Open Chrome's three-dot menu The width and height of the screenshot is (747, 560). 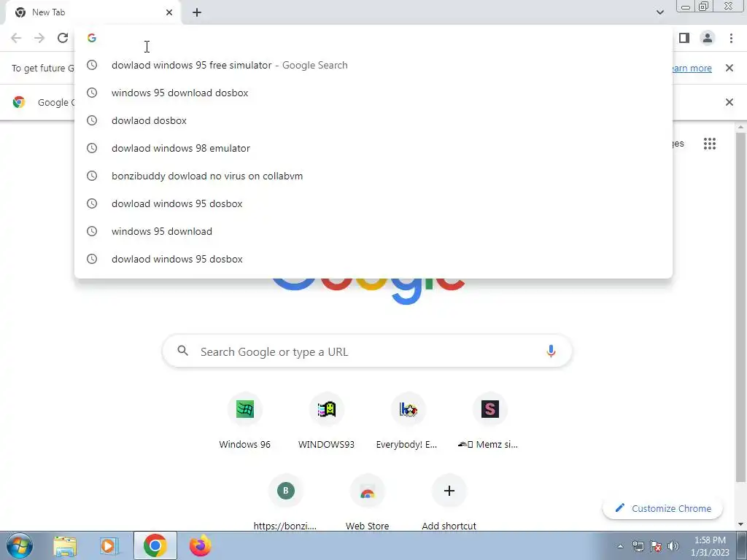[x=731, y=38]
